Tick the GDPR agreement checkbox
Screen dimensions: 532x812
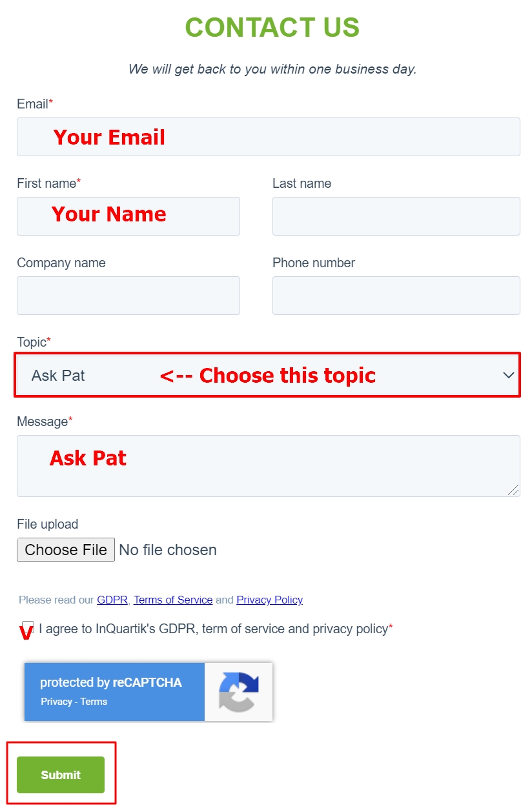point(28,628)
